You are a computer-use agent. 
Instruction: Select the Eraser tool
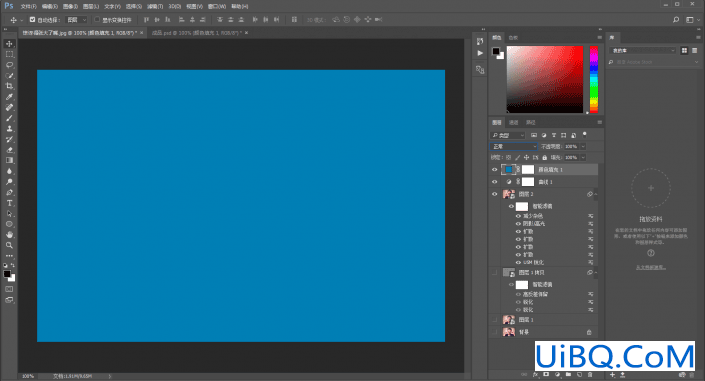[9, 150]
